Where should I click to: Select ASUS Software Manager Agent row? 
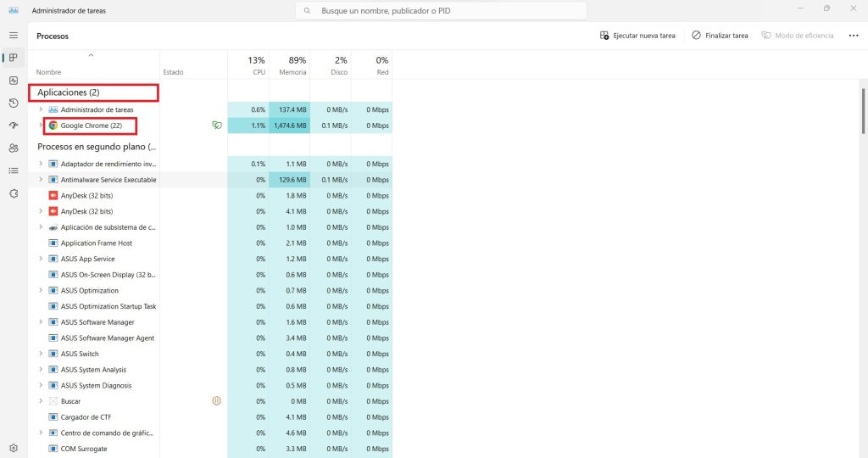(x=210, y=338)
